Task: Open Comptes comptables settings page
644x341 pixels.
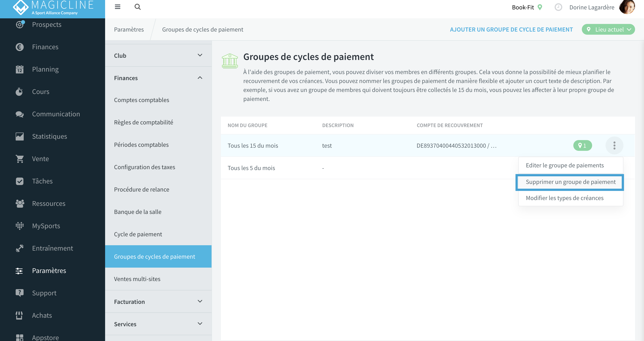Action: (x=158, y=100)
